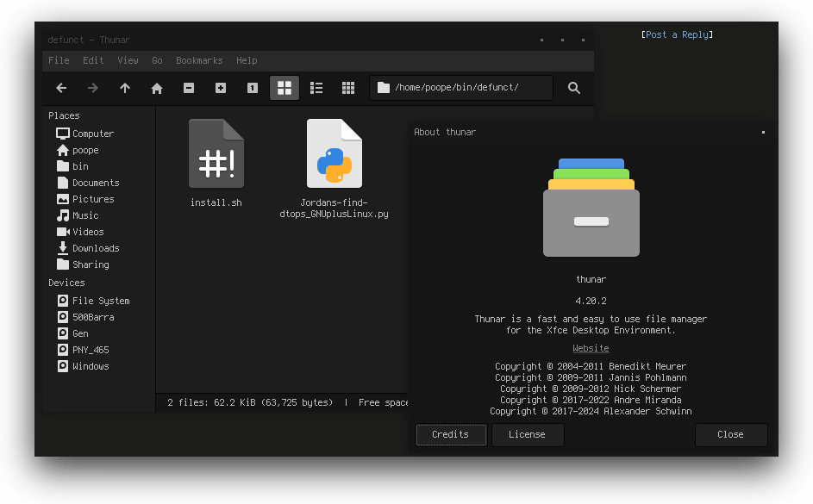The width and height of the screenshot is (813, 504).
Task: Zoom out with the minus toolbar icon
Action: [x=189, y=88]
